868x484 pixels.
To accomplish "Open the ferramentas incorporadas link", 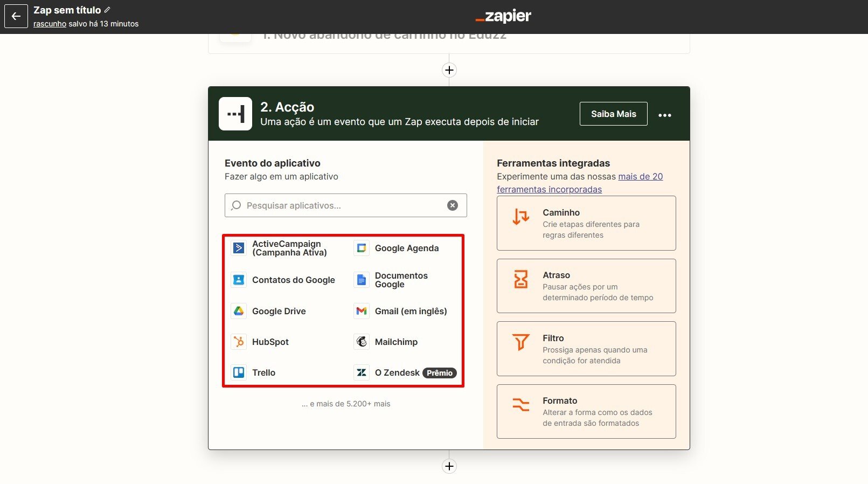I will click(x=549, y=189).
